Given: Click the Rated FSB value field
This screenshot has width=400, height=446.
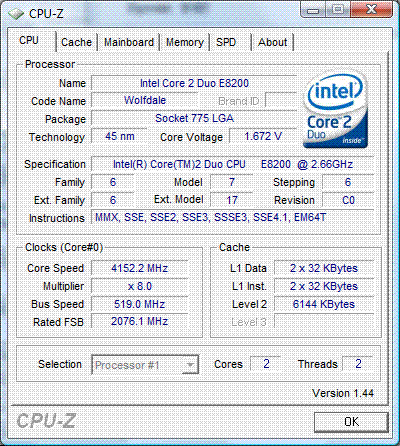Looking at the screenshot, I should click(139, 321).
